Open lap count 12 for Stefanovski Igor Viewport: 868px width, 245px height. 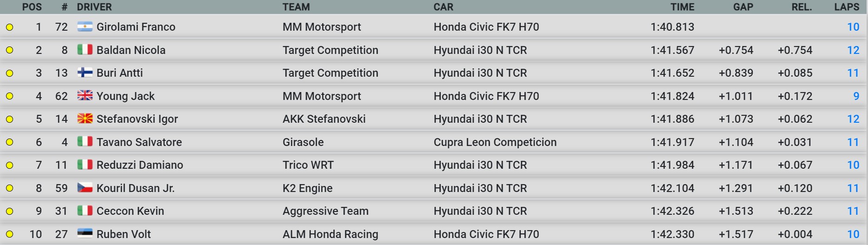pos(853,119)
